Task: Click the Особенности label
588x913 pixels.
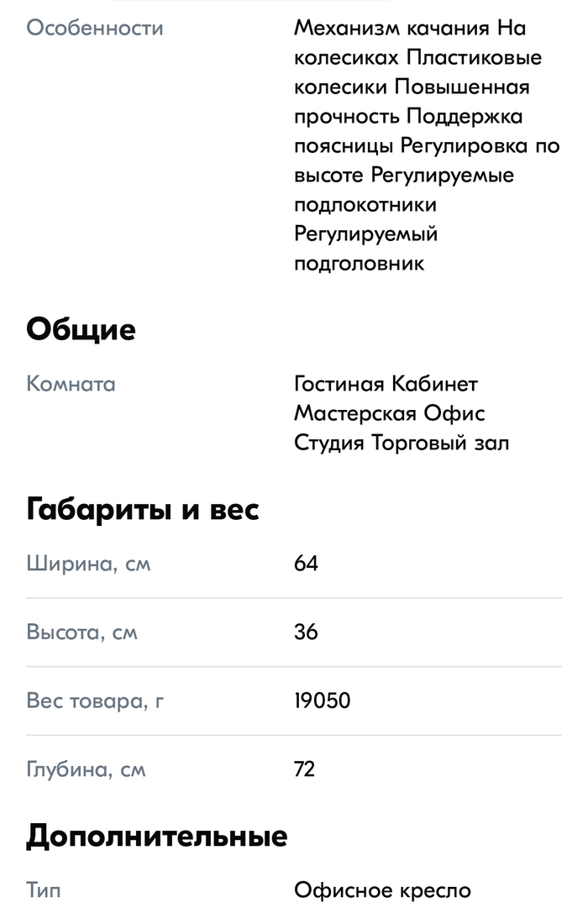Action: click(95, 28)
